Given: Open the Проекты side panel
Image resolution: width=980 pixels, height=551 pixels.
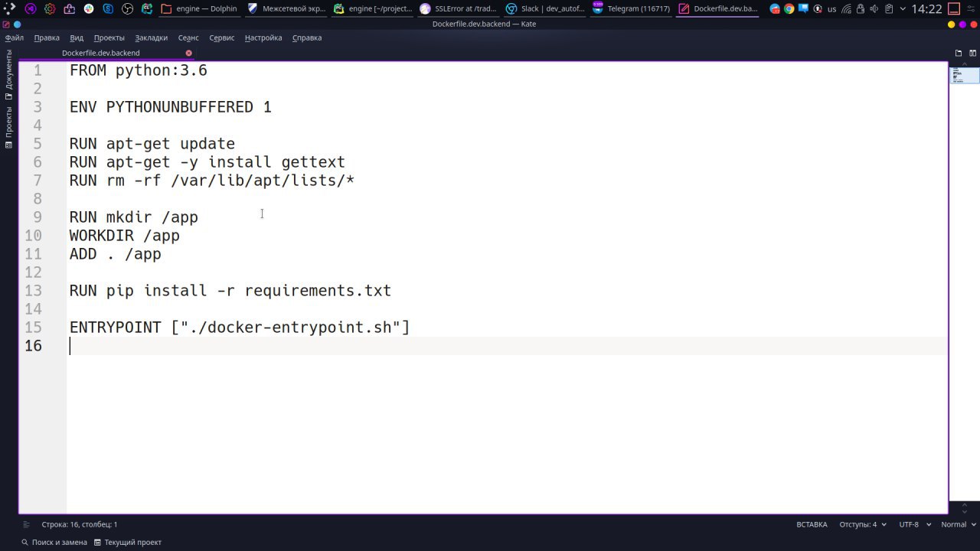Looking at the screenshot, I should [8, 127].
